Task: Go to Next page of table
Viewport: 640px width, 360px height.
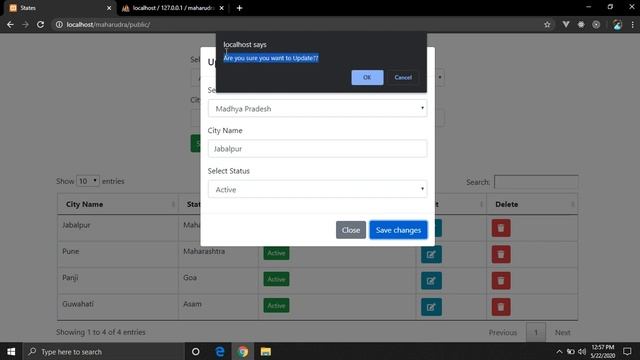Action: [x=562, y=333]
